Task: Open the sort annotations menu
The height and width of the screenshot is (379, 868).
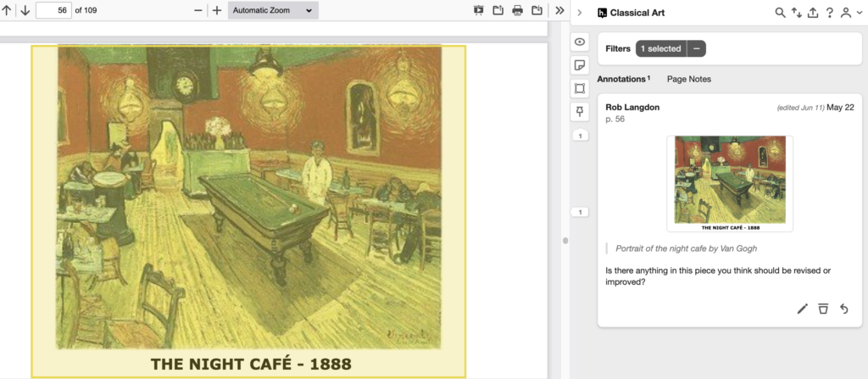Action: (797, 13)
